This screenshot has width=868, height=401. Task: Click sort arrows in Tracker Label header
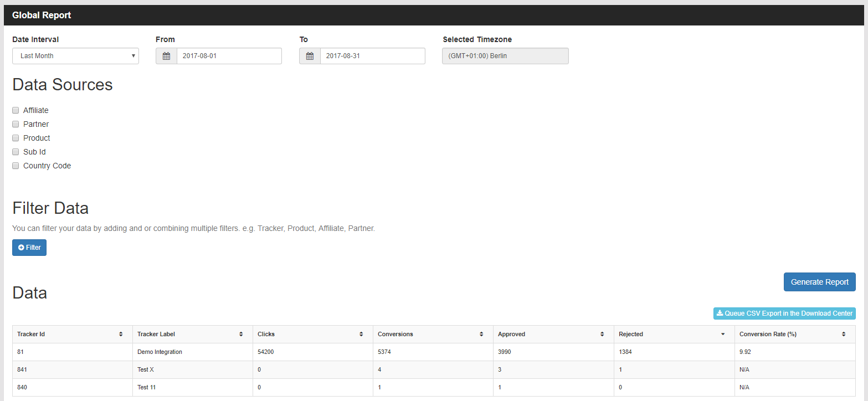tap(241, 334)
